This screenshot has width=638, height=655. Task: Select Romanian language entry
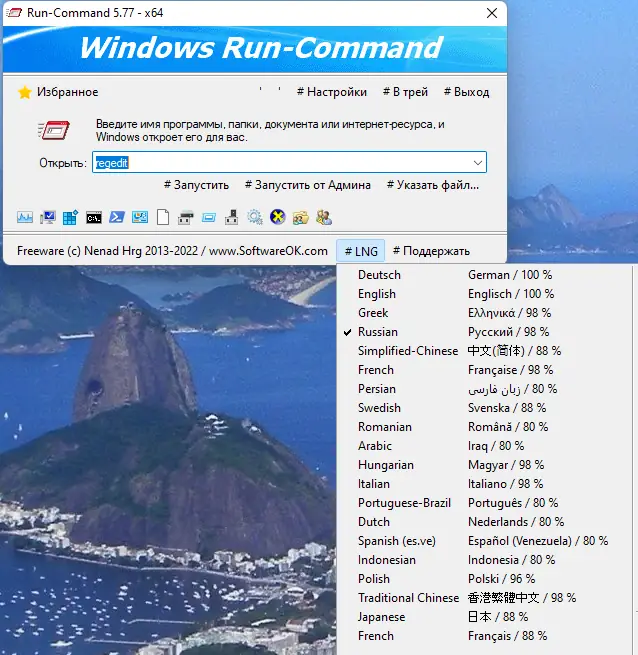(485, 427)
